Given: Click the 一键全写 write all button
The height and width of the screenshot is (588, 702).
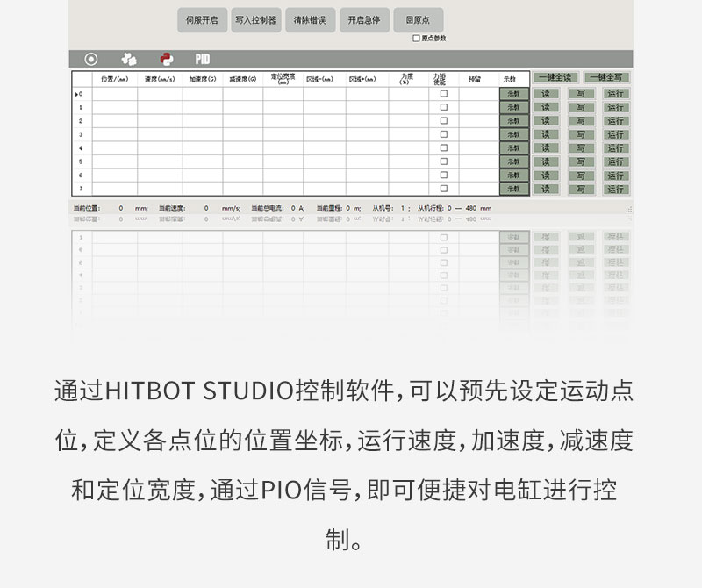Looking at the screenshot, I should [x=607, y=77].
